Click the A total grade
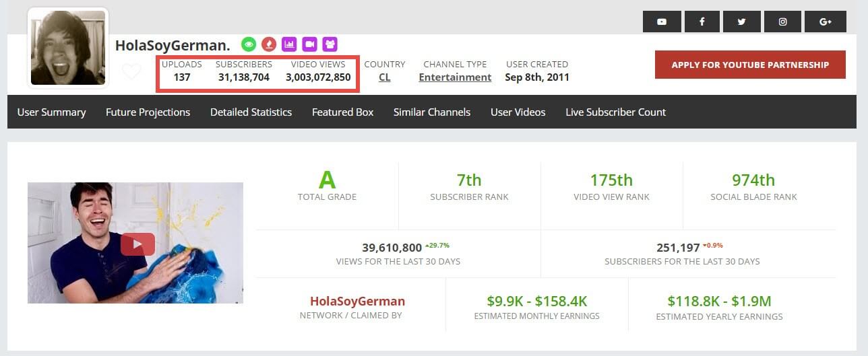The width and height of the screenshot is (868, 356). [327, 180]
